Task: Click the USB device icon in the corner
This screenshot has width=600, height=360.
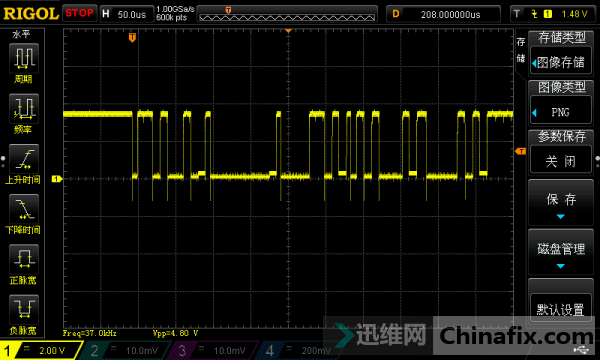Action: 581,350
